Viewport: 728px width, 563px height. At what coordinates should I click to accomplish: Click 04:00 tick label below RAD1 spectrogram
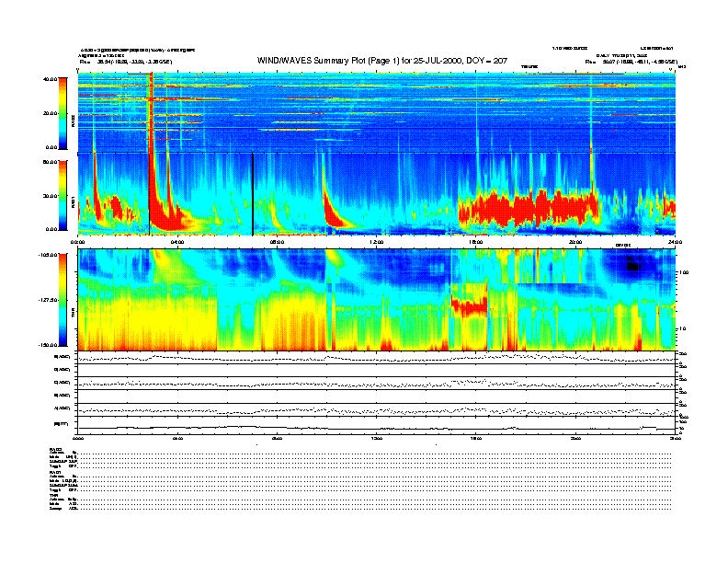177,242
